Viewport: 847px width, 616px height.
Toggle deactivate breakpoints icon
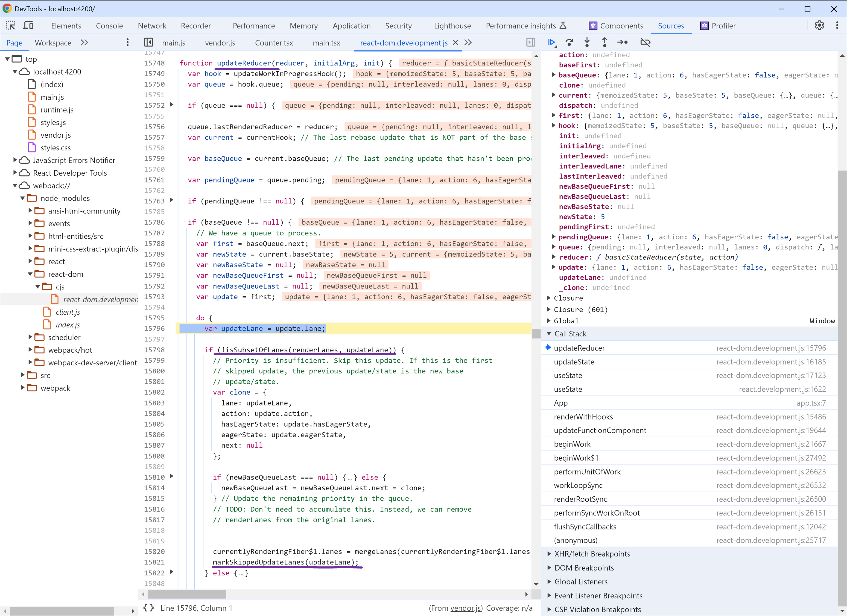[x=645, y=43]
